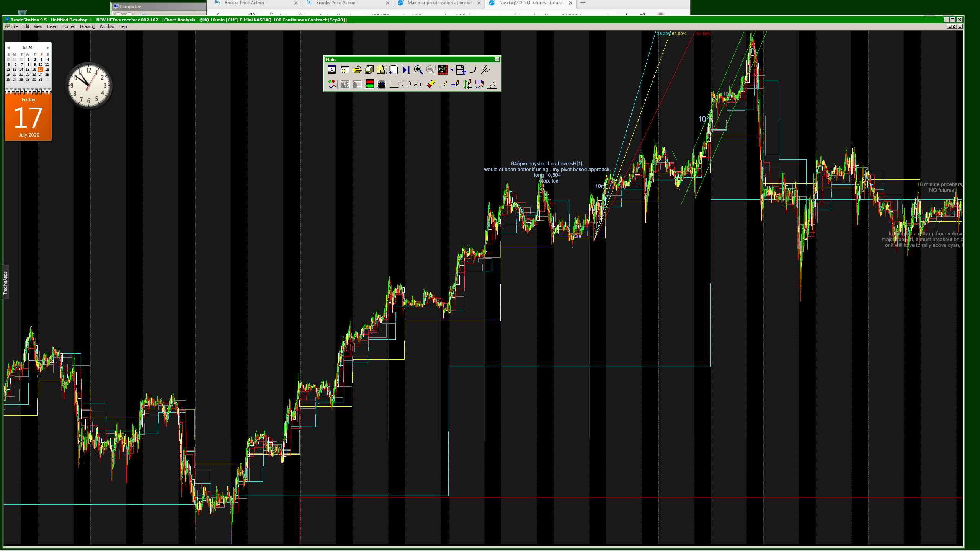Screen dimensions: 980x551
Task: Click the Computer window title bar
Action: [x=159, y=7]
